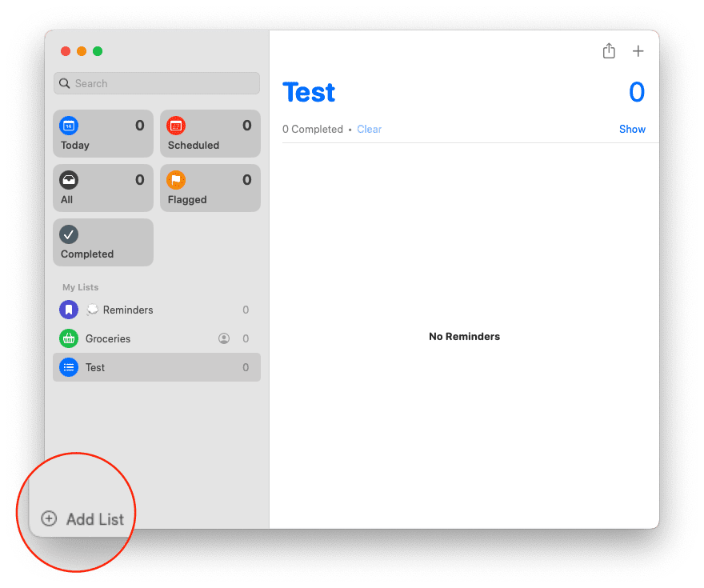Click the Completed checkmark icon
This screenshot has width=704, height=588.
click(69, 234)
